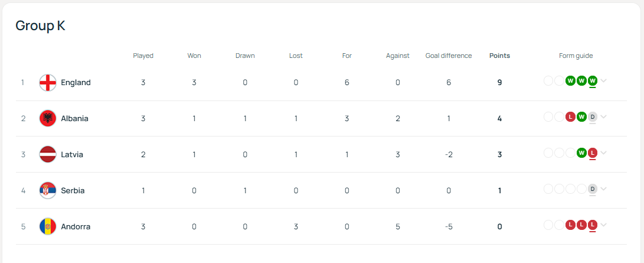Click the Andorra flag icon
Image resolution: width=644 pixels, height=263 pixels.
[x=48, y=226]
